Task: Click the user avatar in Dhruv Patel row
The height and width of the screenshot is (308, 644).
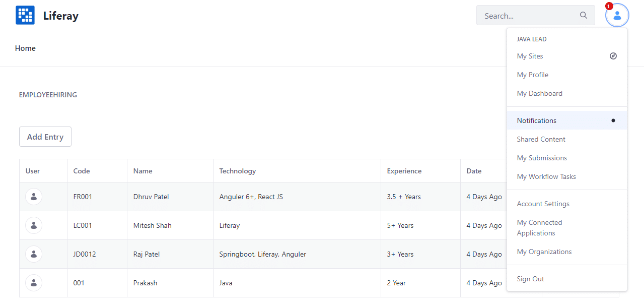Action: [x=34, y=197]
